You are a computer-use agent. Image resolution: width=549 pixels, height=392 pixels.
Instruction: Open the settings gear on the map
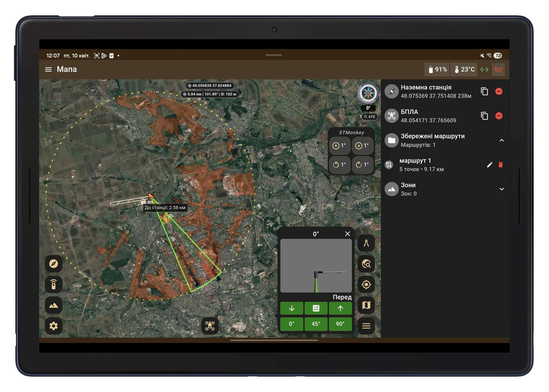54,326
